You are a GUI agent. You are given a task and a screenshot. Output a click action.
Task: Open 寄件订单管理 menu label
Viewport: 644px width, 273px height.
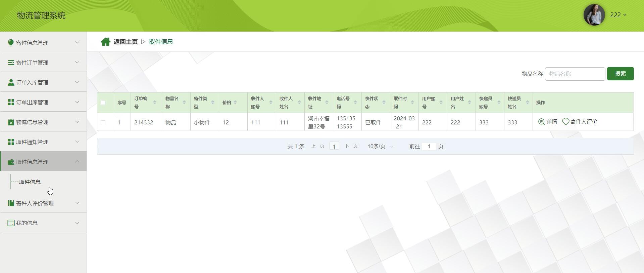[x=32, y=63]
